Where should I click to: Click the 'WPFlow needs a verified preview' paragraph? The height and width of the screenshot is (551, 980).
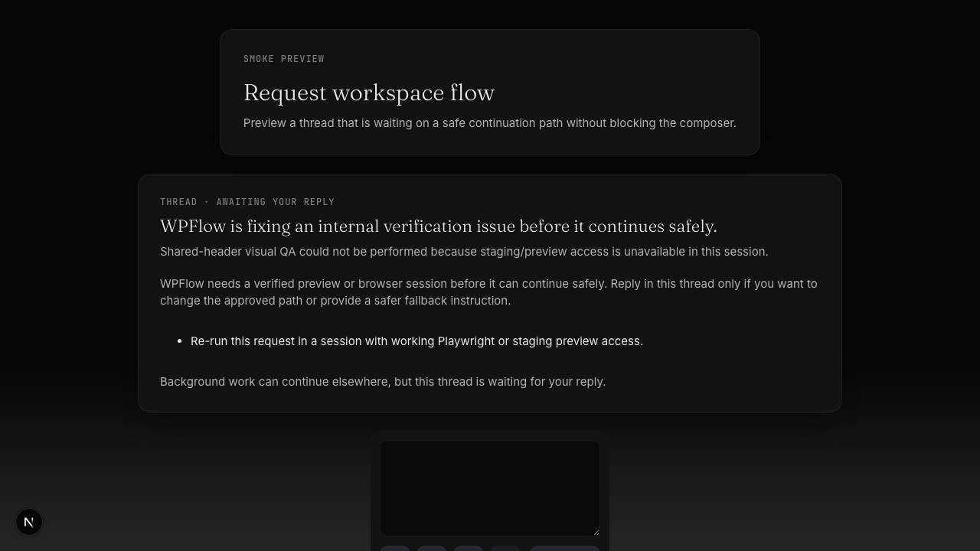(489, 292)
